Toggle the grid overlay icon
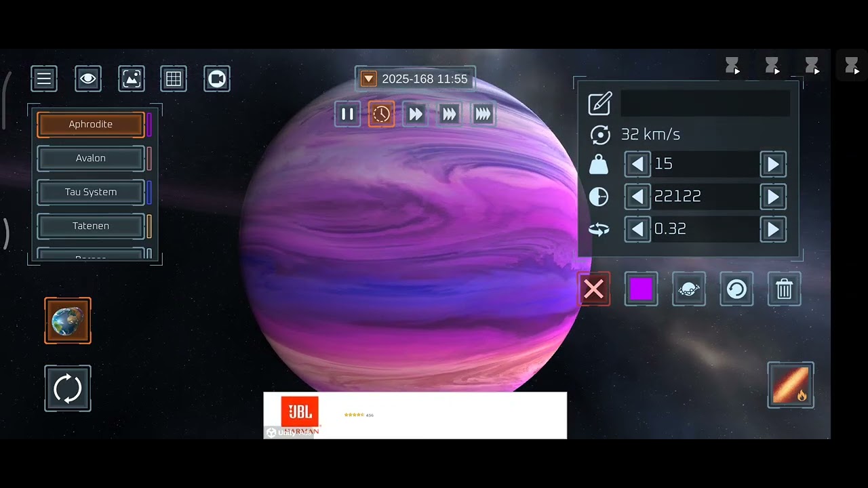This screenshot has width=868, height=488. 174,79
